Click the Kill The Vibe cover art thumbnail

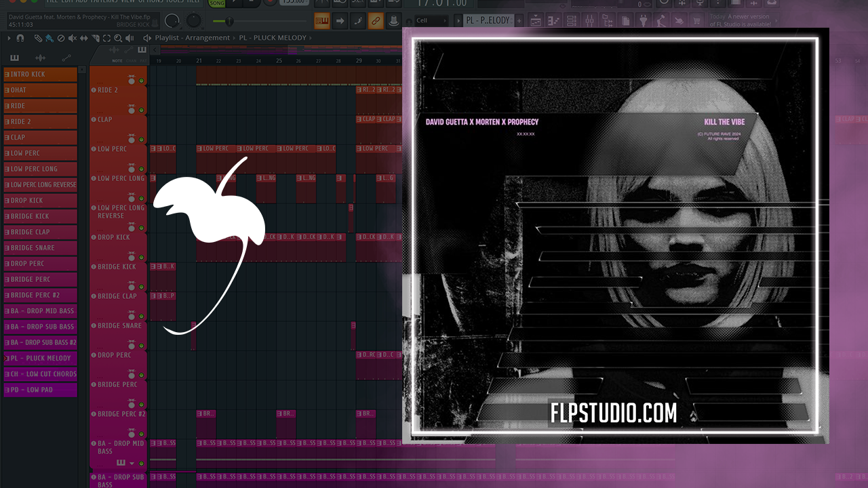point(616,236)
